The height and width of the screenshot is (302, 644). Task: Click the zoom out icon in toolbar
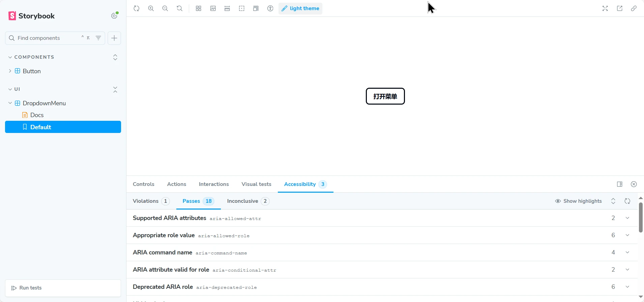165,8
